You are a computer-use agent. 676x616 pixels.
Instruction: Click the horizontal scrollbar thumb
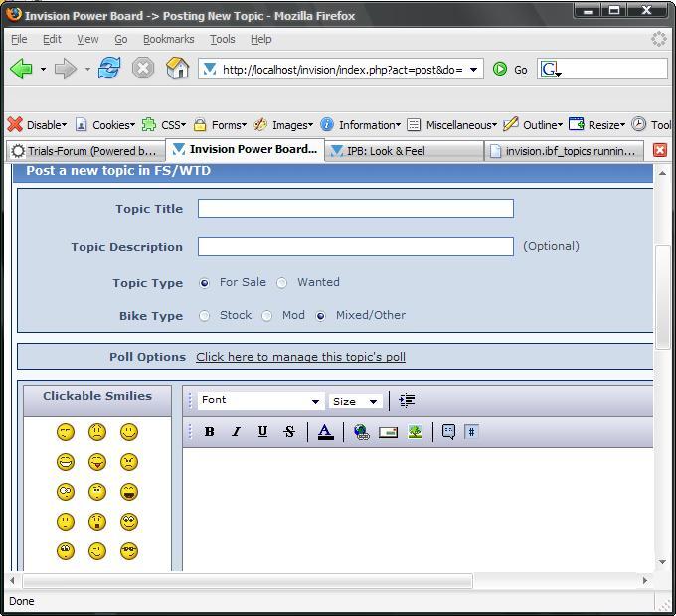248,581
